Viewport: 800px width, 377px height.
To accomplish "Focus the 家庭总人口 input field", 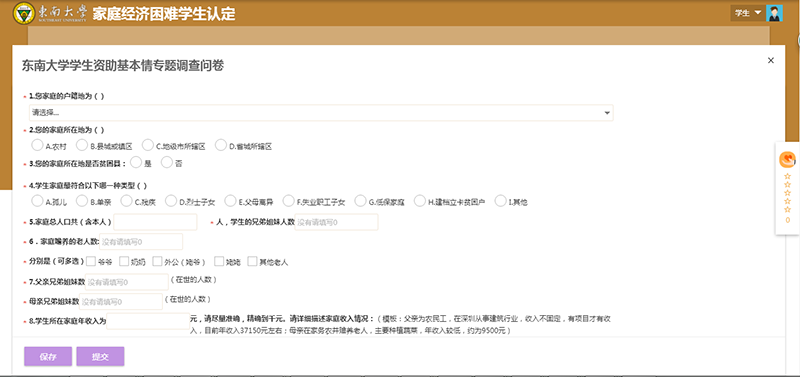I will 155,222.
